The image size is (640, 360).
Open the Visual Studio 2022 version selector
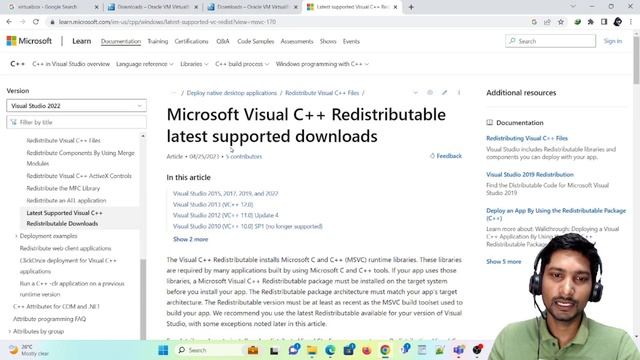click(76, 106)
